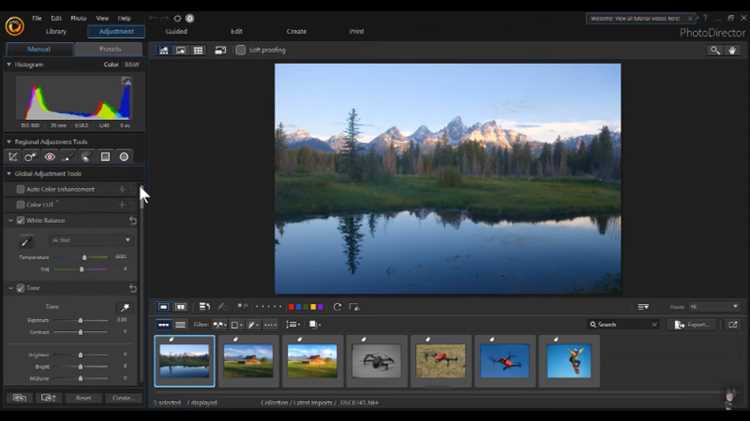Switch browser panel to list view
The image size is (750, 421).
(x=180, y=325)
